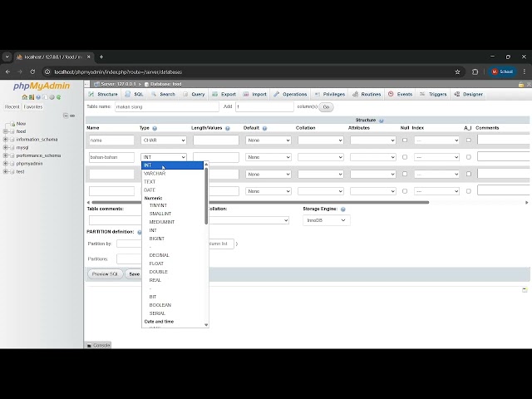The image size is (532, 399).
Task: Click the page settings lock icon at top right
Action: point(521,85)
